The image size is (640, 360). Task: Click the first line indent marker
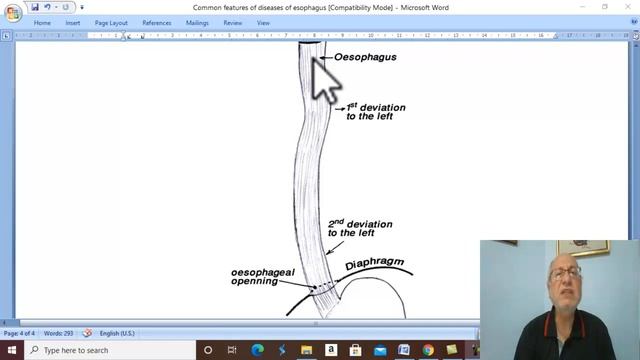click(124, 33)
